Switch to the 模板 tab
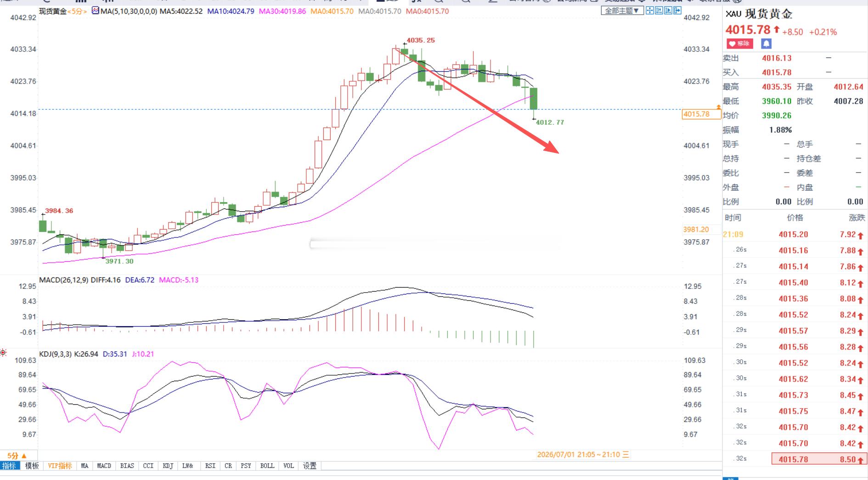Screen dimensions: 868x480 (32, 466)
